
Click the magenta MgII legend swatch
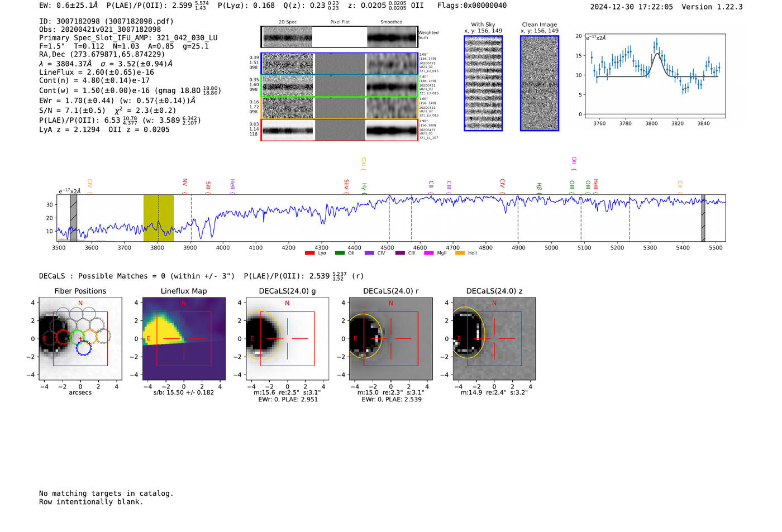point(430,253)
